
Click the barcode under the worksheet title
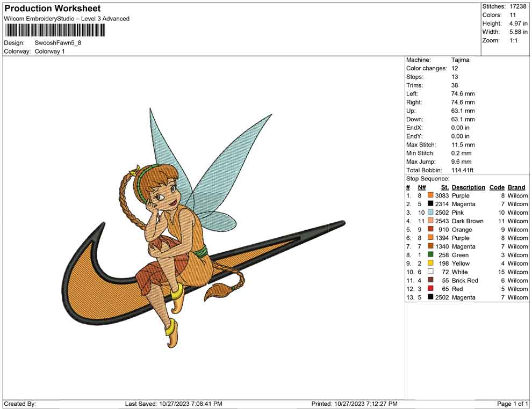point(55,31)
